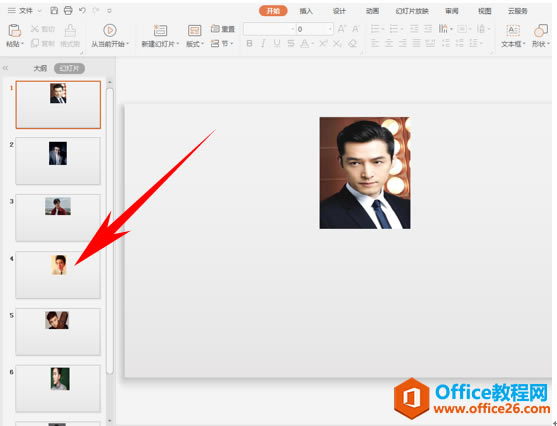Click the Undo arrow icon
Viewport: 557px width, 426px height.
pos(82,11)
